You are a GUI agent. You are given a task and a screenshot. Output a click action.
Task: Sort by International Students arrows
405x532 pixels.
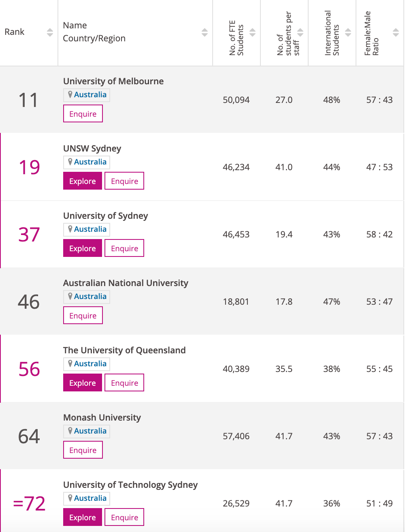[x=348, y=32]
